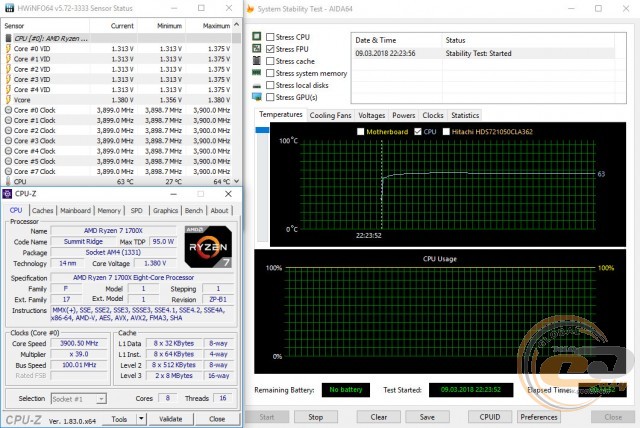
Task: Click the CPU thermometer icon in HWiNFO
Action: point(8,182)
